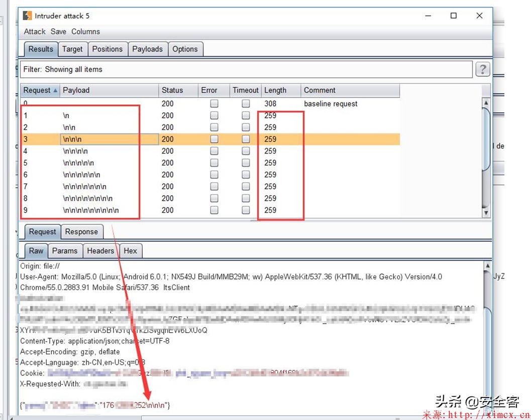Minimize the Intruder attack 5 window
Viewport: 531px width, 420px height.
[x=428, y=16]
